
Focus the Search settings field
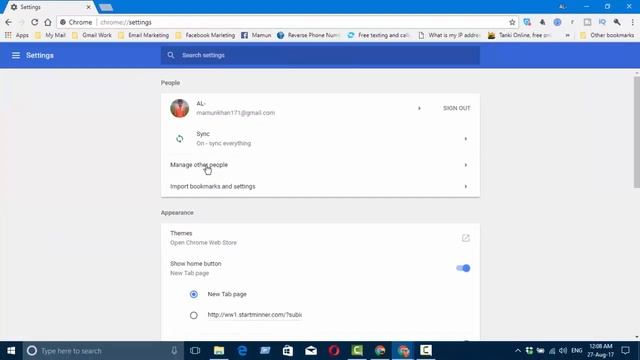click(x=320, y=55)
